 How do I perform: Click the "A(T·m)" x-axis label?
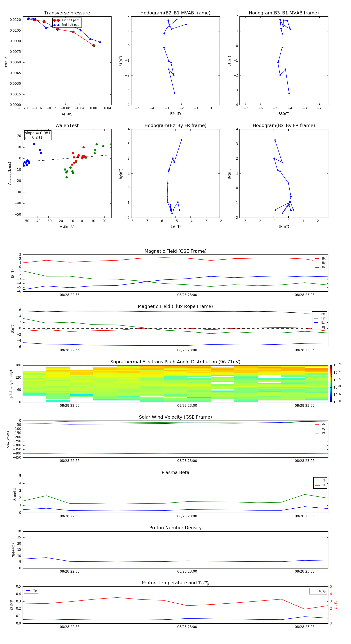coord(67,114)
